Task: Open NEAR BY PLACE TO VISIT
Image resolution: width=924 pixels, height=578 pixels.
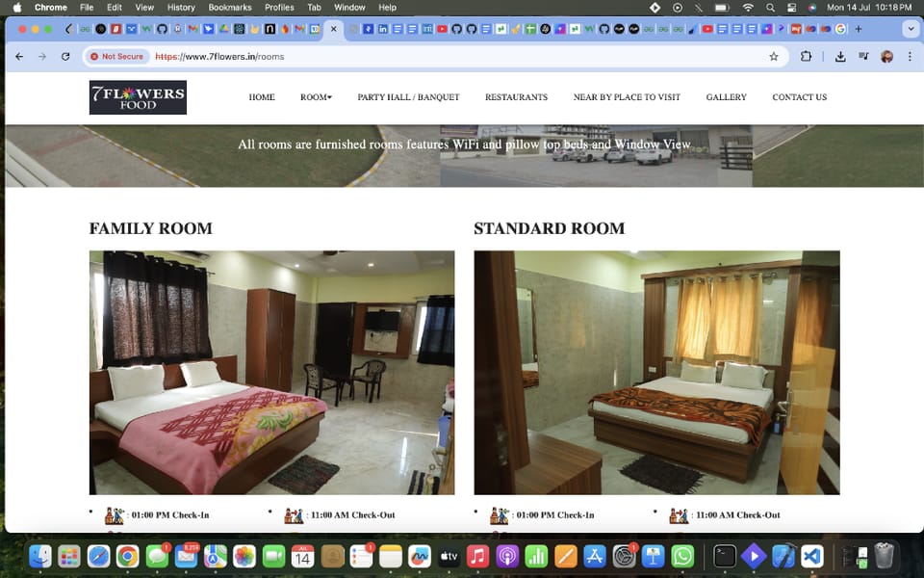Action: coord(627,97)
